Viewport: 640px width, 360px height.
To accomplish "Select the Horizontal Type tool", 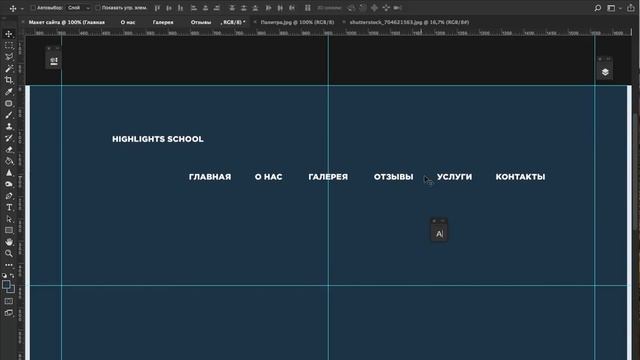I will click(9, 207).
